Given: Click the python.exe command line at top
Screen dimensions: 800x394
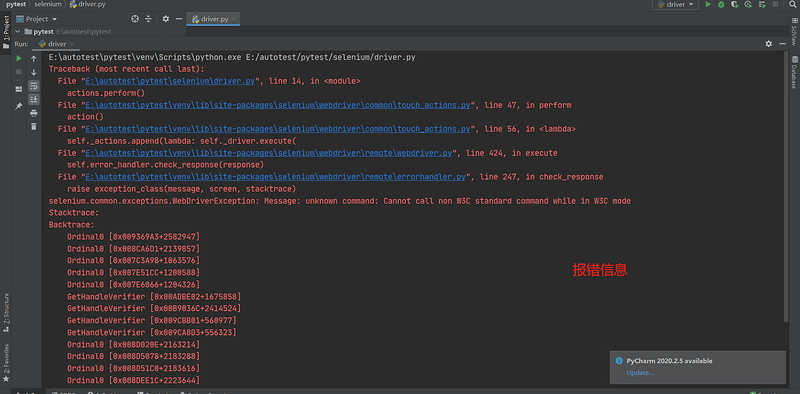Looking at the screenshot, I should coord(232,57).
